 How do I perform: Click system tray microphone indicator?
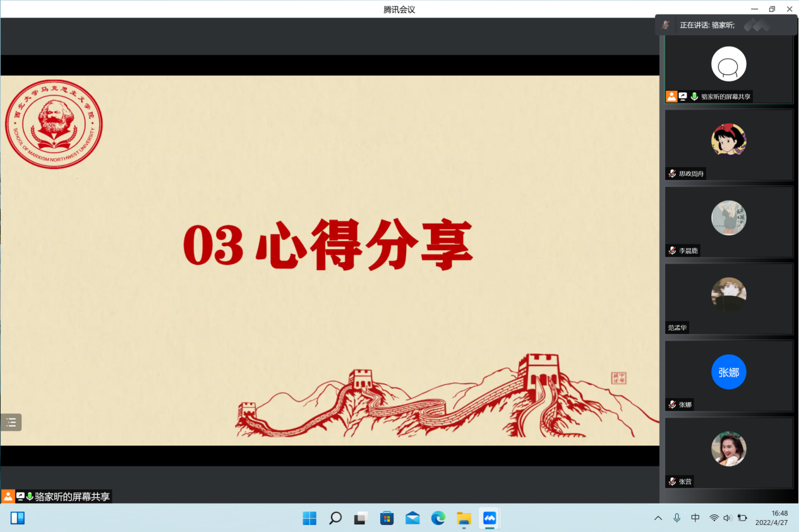tap(677, 518)
